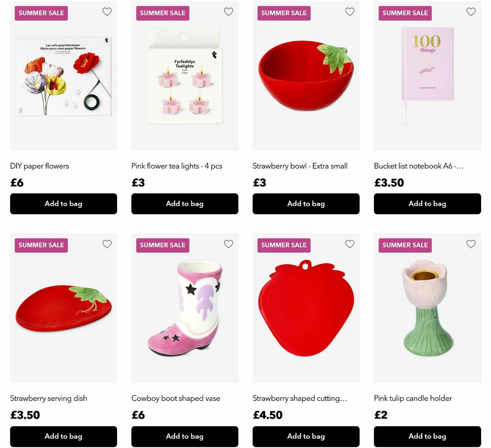
Task: Open the 100 things notebook image
Action: click(x=427, y=76)
